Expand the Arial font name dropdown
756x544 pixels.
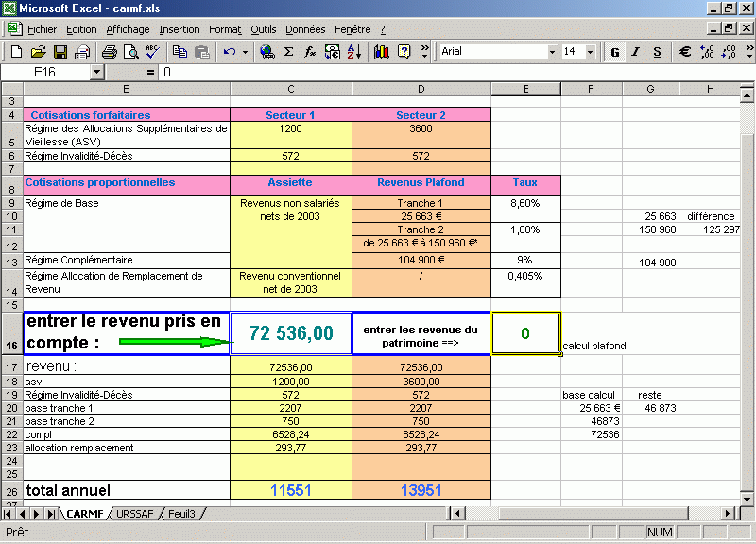[550, 52]
